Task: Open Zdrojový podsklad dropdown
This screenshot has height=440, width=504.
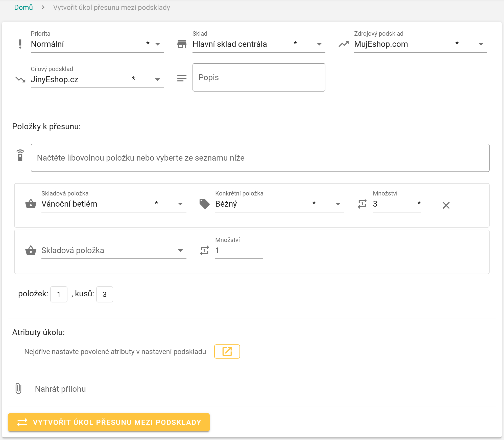Action: pos(481,44)
